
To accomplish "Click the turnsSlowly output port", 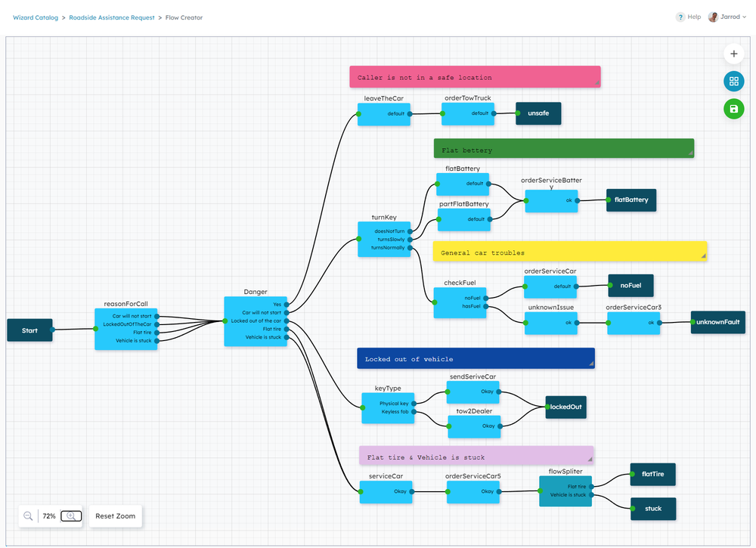I will coord(410,240).
